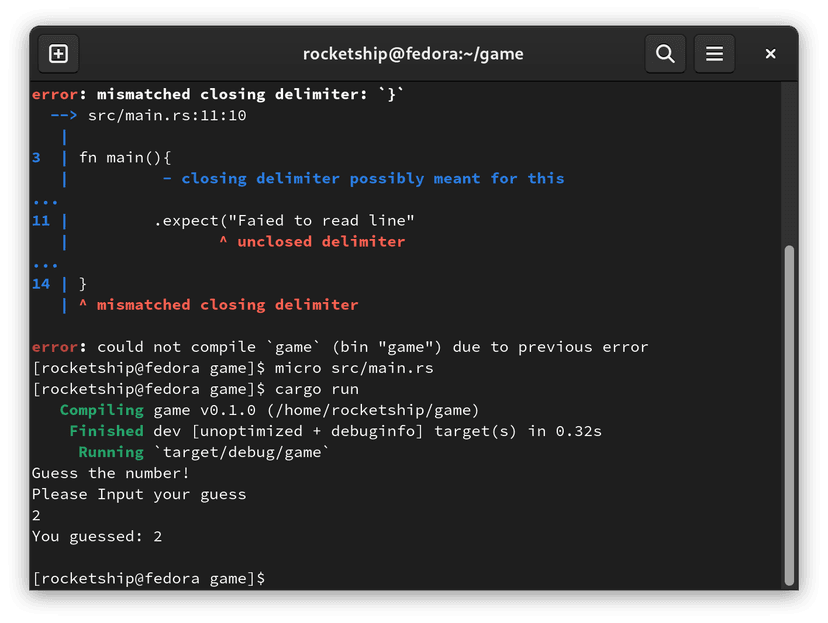Viewport: 828px width, 623px height.
Task: Click the rocketship@fedora:~/game window title
Action: 413,54
